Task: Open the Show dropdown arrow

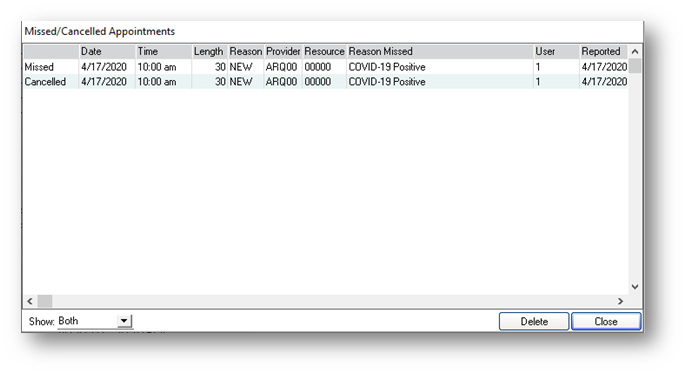Action: coord(124,321)
